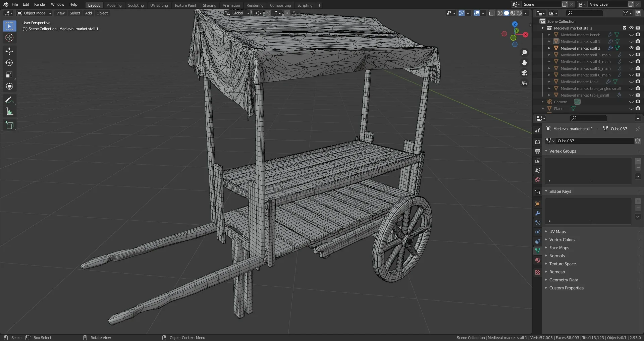Viewport: 644px width, 341px height.
Task: Create a new collection in the outliner
Action: [x=638, y=13]
